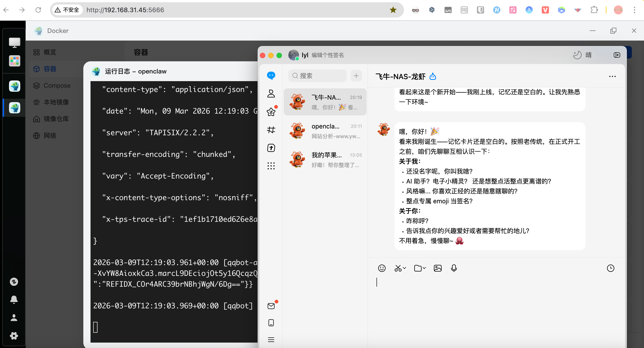Viewport: 644px width, 348px height.
Task: Select 本地镜像 in Docker sidebar
Action: tap(56, 102)
